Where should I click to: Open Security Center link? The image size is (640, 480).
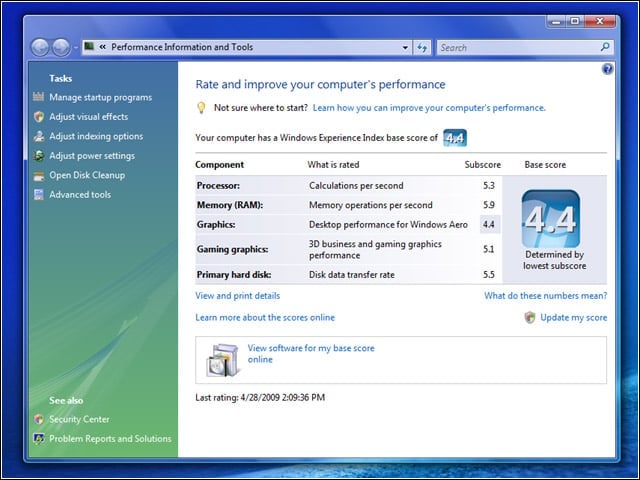79,419
